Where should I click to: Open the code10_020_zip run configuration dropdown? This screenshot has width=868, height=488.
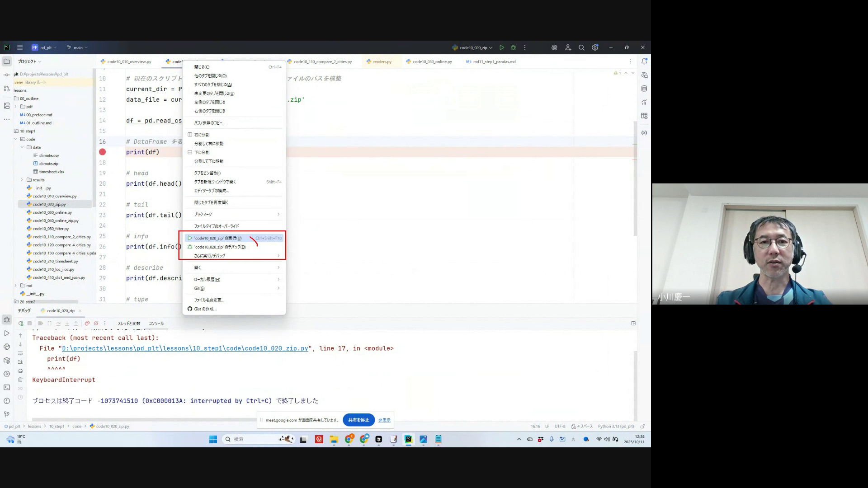coord(473,47)
